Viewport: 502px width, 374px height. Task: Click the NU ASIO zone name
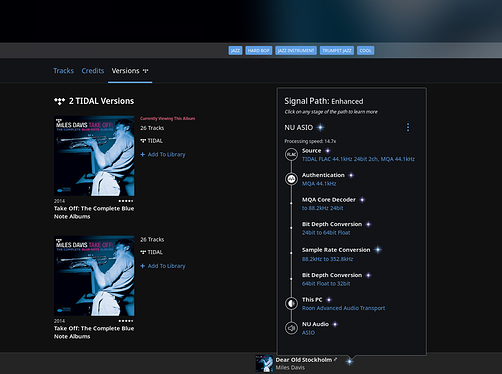coord(299,127)
